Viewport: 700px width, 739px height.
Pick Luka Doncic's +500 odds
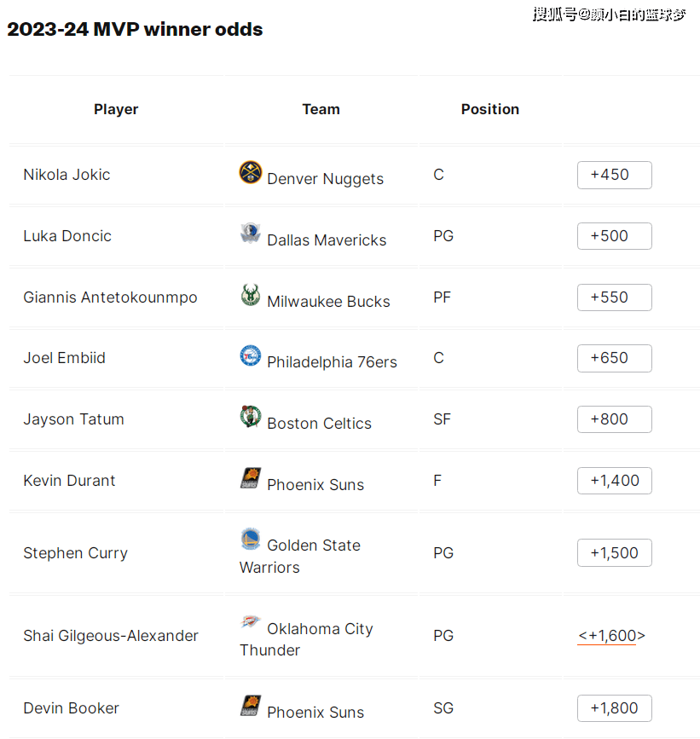tap(614, 236)
